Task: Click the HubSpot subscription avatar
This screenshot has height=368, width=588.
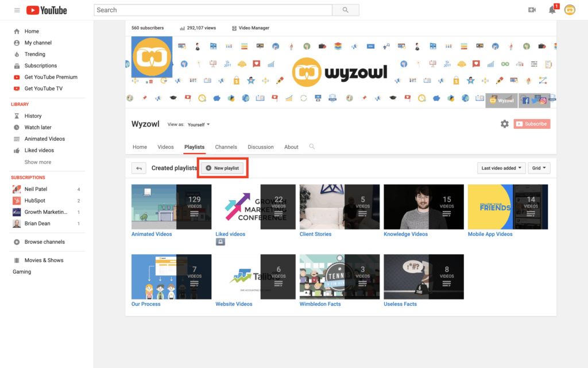Action: click(x=17, y=201)
